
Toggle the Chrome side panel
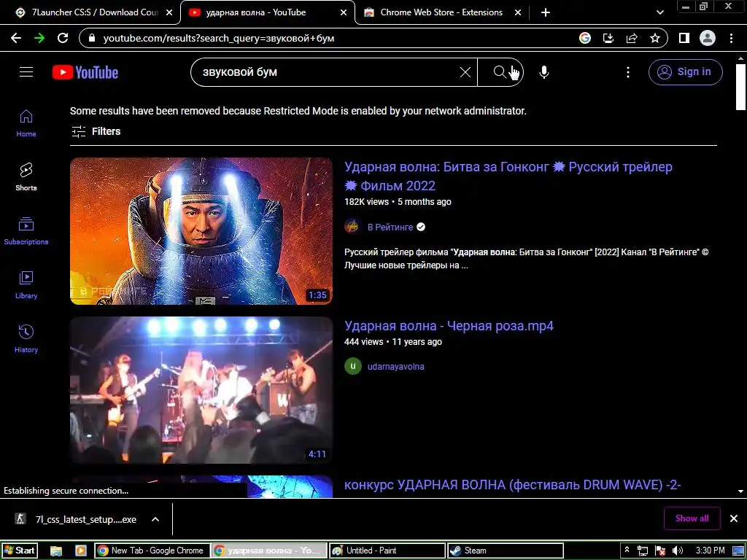click(x=684, y=38)
